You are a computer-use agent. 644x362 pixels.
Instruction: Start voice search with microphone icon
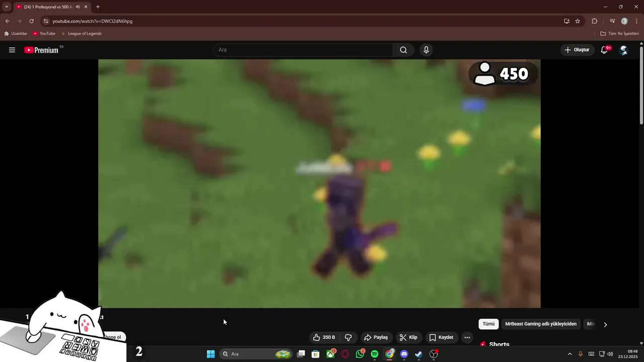click(x=426, y=50)
